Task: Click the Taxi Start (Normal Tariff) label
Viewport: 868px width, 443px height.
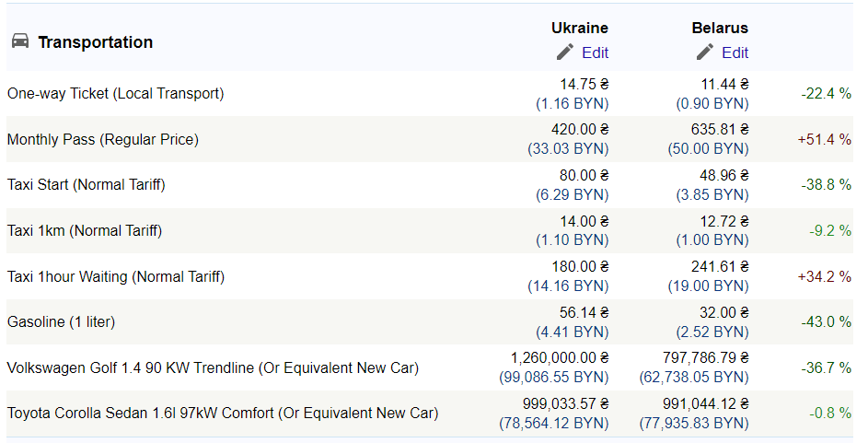Action: click(x=87, y=185)
